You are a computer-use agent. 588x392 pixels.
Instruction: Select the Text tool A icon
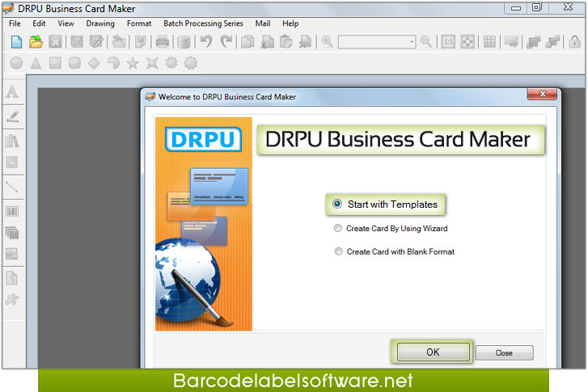[12, 92]
